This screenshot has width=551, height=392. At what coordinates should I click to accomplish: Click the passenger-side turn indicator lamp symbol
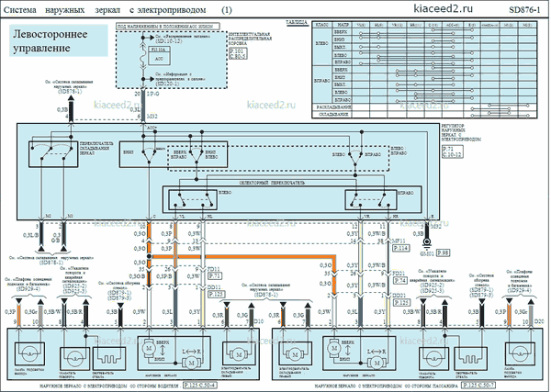(434, 359)
